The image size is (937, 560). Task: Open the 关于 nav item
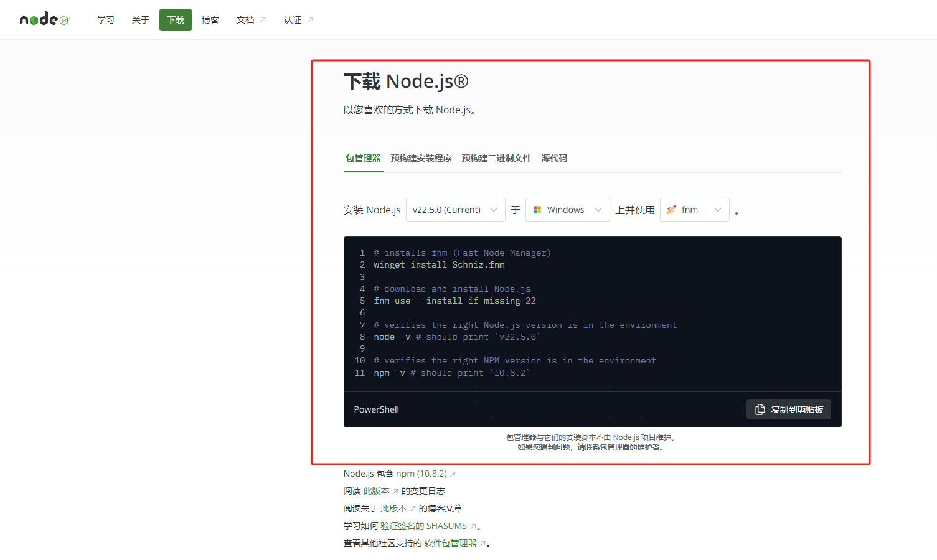[141, 20]
